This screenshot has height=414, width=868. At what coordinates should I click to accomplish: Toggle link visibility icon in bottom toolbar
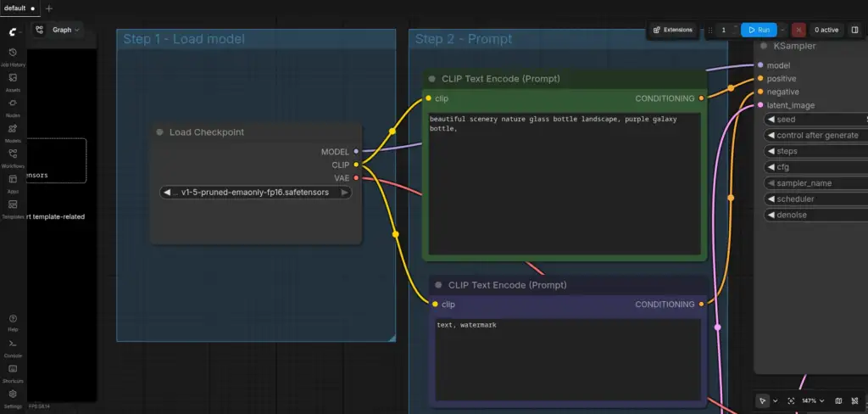pos(854,400)
